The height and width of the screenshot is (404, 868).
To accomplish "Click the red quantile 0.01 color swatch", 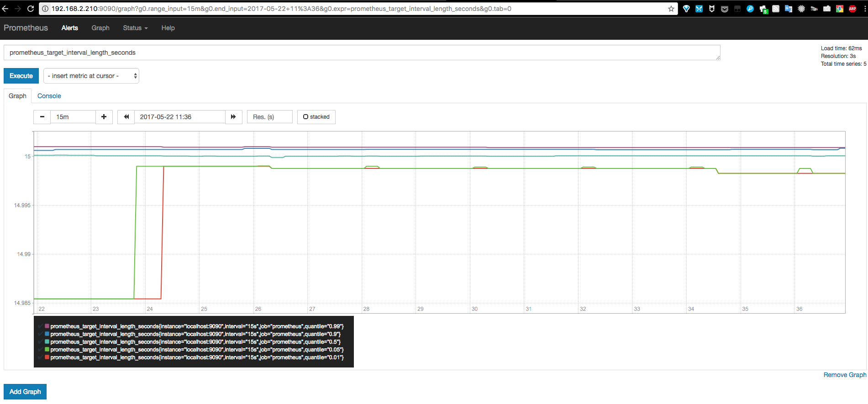I will tap(47, 357).
